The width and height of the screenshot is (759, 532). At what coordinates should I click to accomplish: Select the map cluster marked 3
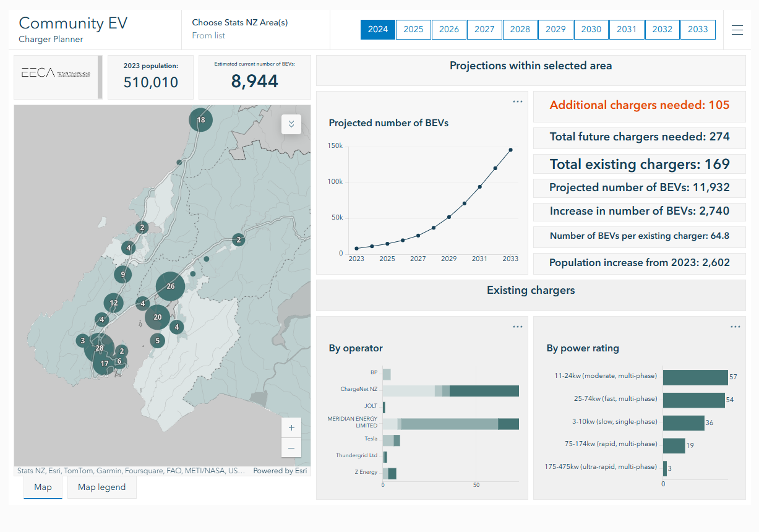coord(82,341)
